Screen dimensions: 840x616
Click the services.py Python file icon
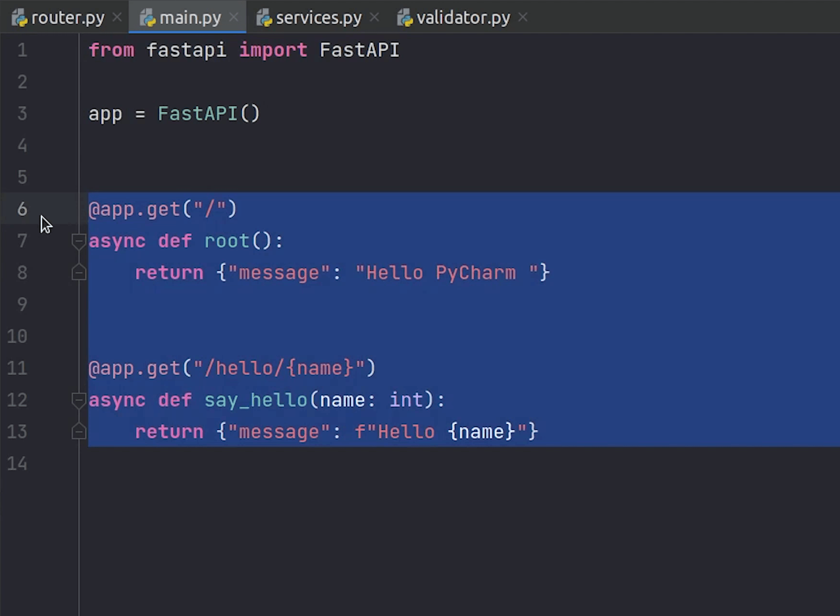(x=264, y=18)
